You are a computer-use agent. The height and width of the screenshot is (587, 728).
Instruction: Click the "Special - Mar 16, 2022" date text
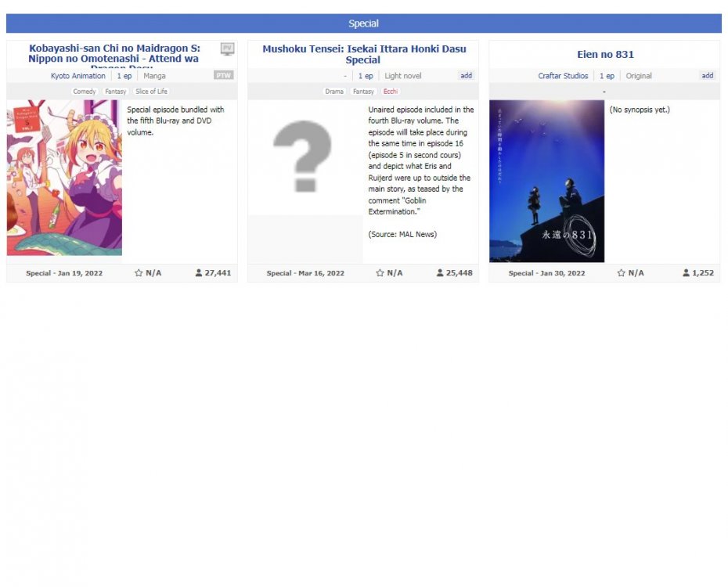pos(305,273)
